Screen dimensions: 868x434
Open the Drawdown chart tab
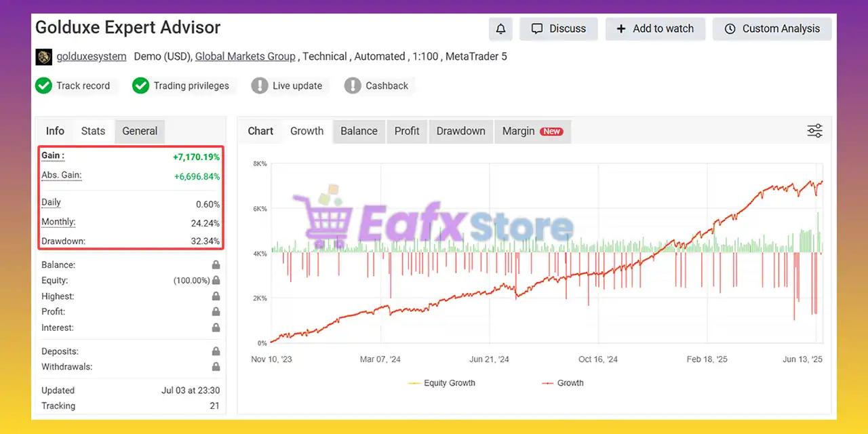(460, 132)
